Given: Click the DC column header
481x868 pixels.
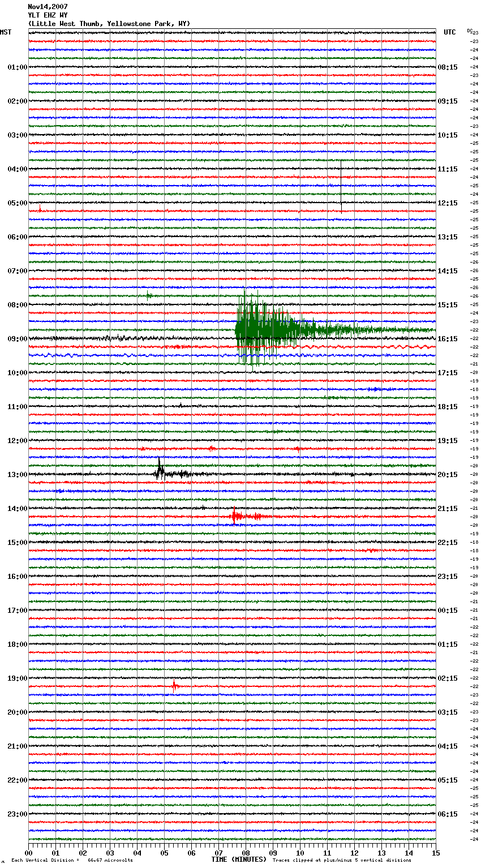Looking at the screenshot, I should coord(470,31).
